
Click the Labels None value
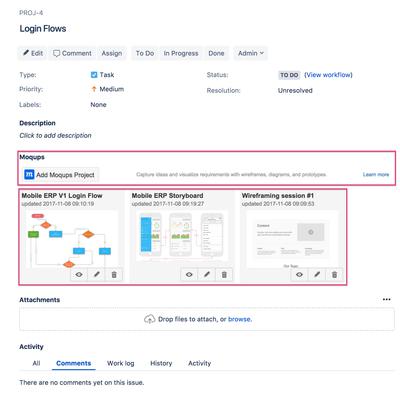[x=98, y=105]
